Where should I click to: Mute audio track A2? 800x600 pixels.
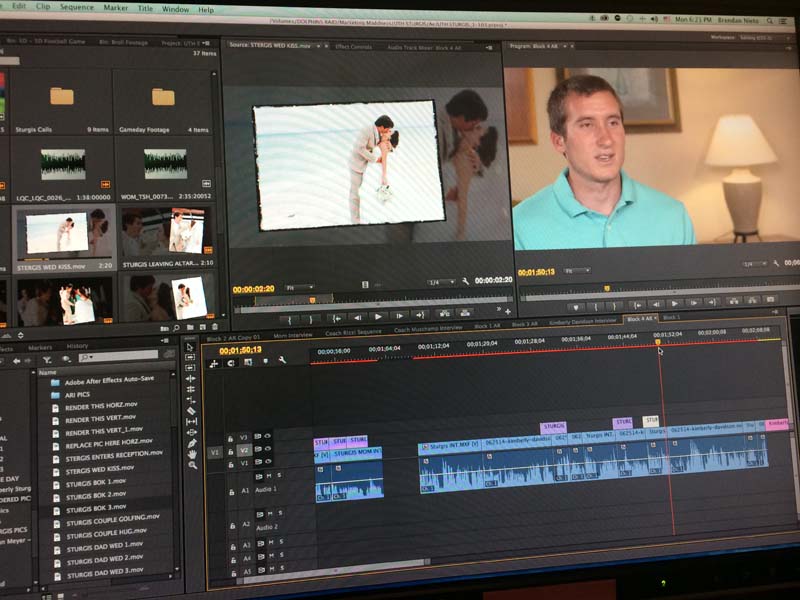[x=270, y=514]
